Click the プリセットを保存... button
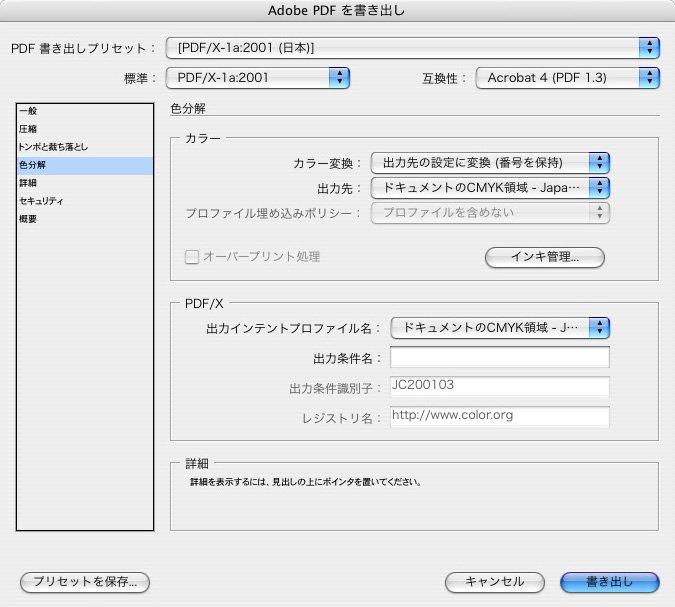Image resolution: width=675 pixels, height=607 pixels. 85,582
